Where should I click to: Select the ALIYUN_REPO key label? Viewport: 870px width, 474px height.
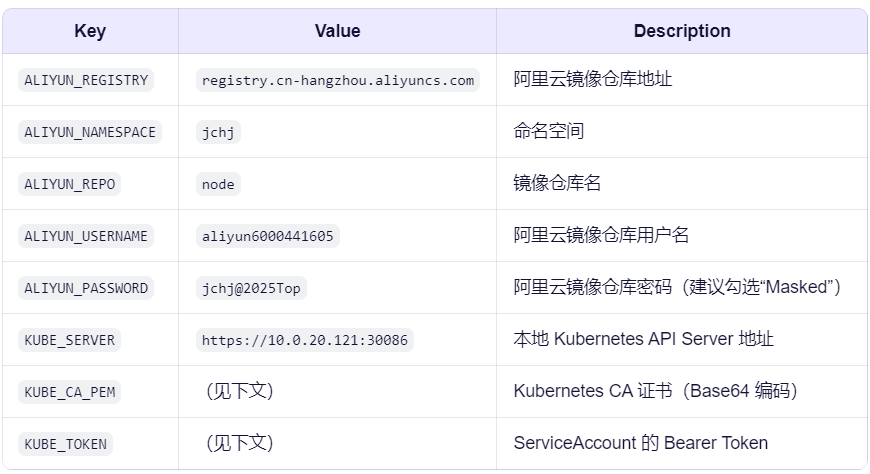click(70, 184)
